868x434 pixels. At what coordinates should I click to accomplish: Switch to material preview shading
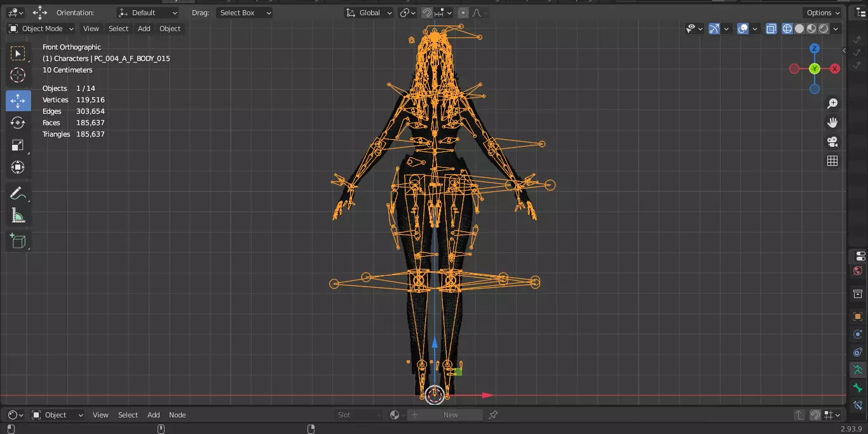(x=811, y=29)
